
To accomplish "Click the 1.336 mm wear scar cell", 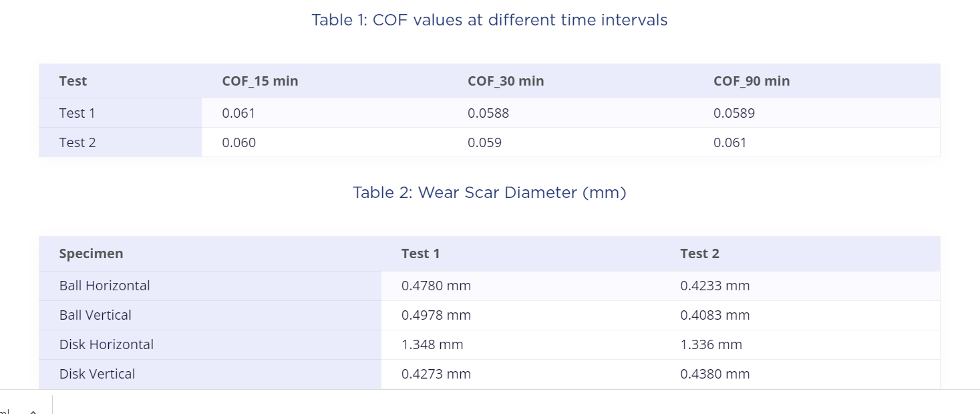I will [800, 344].
